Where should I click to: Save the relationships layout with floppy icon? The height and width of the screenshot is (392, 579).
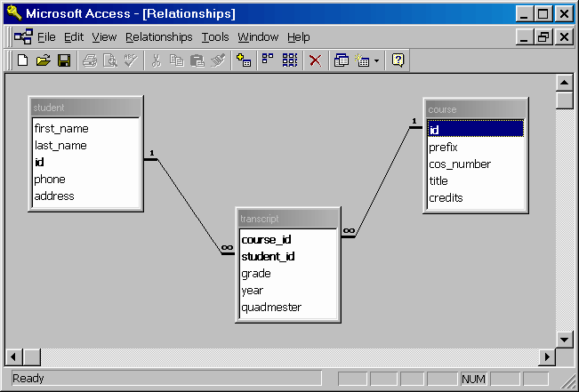coord(64,60)
